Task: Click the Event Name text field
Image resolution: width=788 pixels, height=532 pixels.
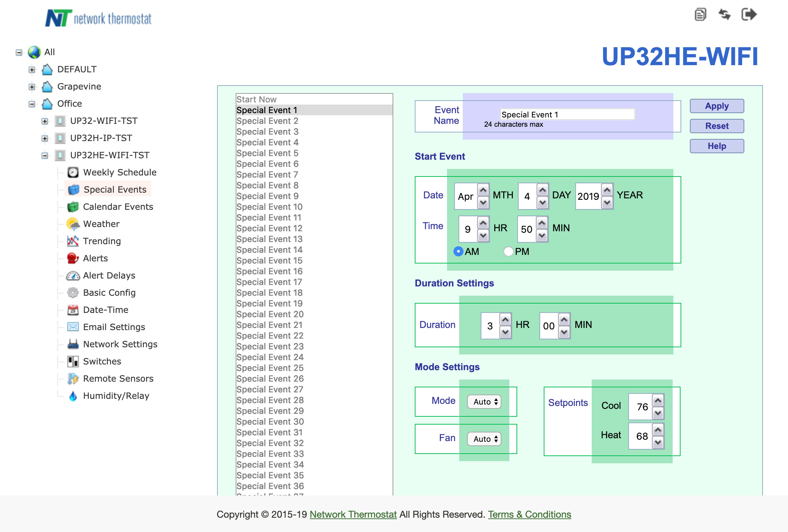Action: (x=567, y=115)
